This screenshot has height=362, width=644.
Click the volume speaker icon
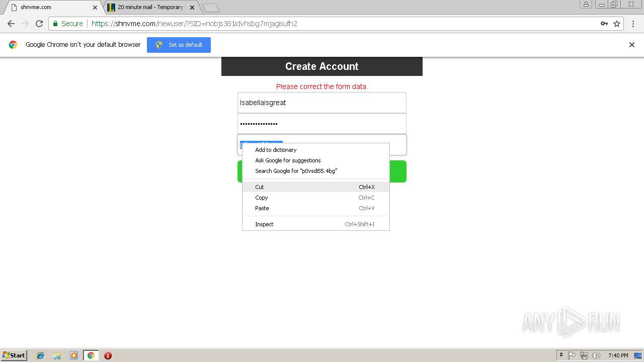click(596, 355)
